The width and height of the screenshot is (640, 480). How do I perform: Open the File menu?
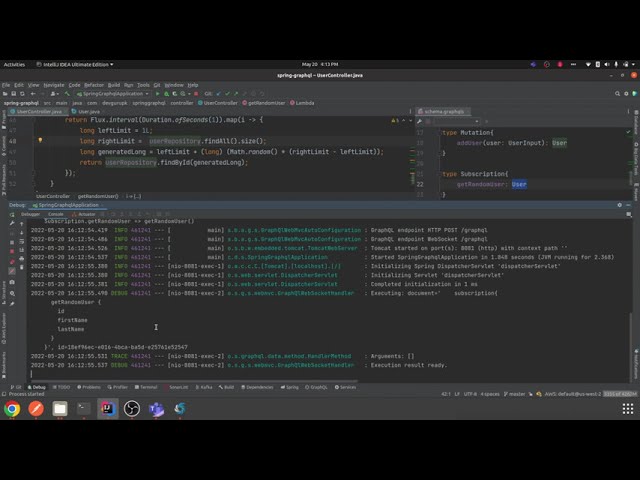5,85
